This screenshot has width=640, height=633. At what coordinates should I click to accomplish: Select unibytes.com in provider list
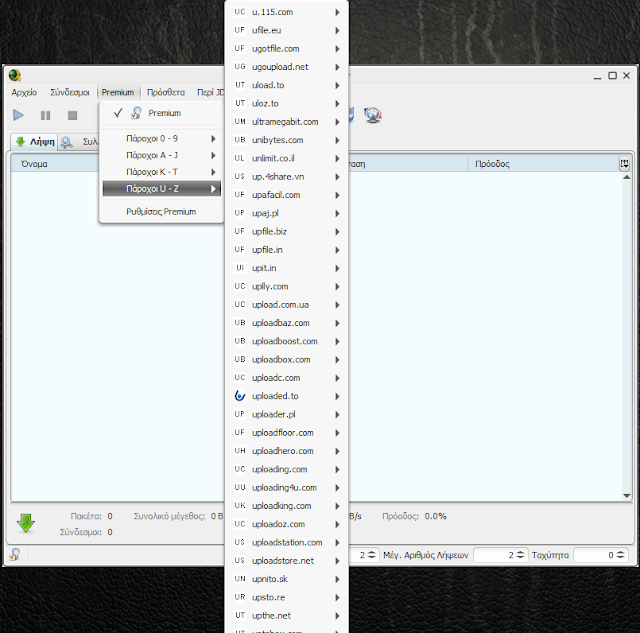(x=287, y=140)
